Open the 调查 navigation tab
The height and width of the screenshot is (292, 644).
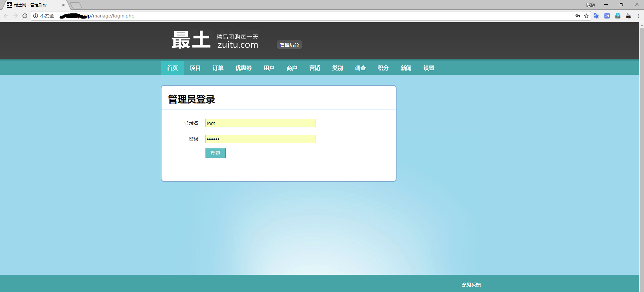(x=360, y=68)
